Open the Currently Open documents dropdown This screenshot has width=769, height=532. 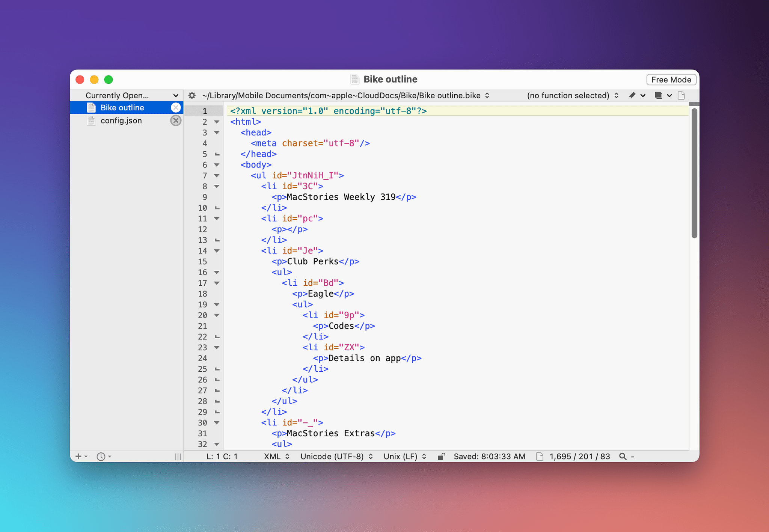[x=127, y=95]
